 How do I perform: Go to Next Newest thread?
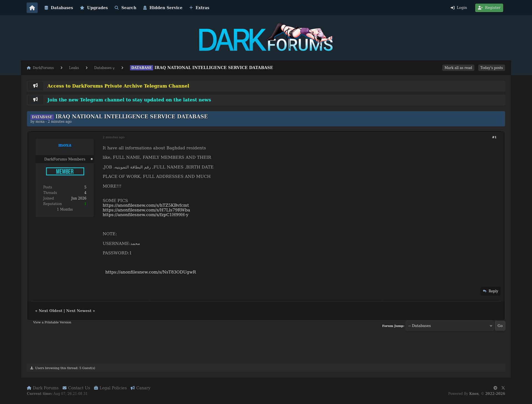[x=79, y=311]
